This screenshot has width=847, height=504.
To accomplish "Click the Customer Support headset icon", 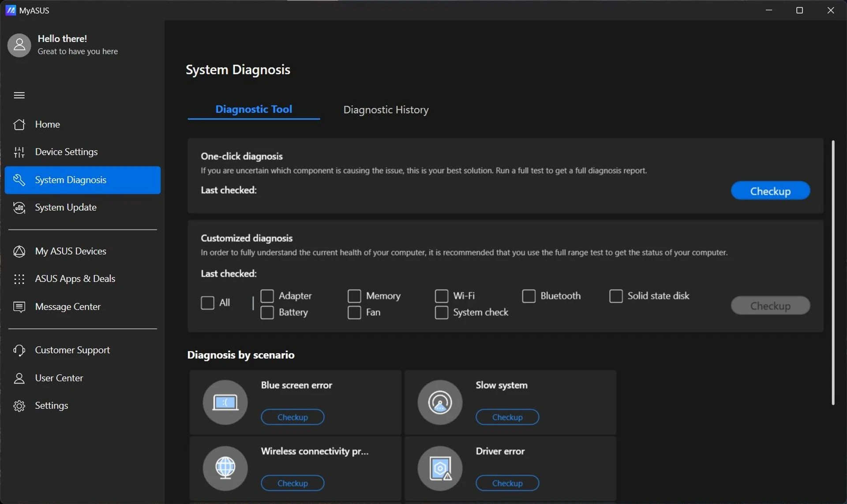I will tap(19, 350).
